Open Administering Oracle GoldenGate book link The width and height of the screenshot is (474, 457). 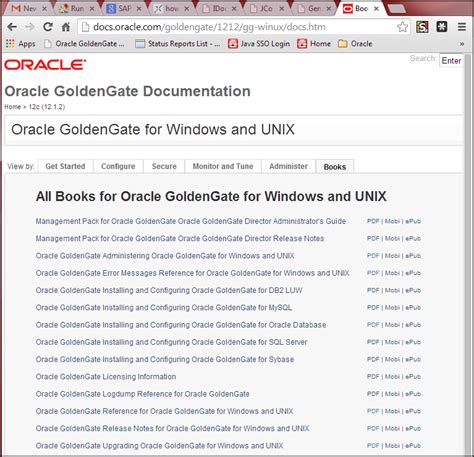[x=165, y=256]
